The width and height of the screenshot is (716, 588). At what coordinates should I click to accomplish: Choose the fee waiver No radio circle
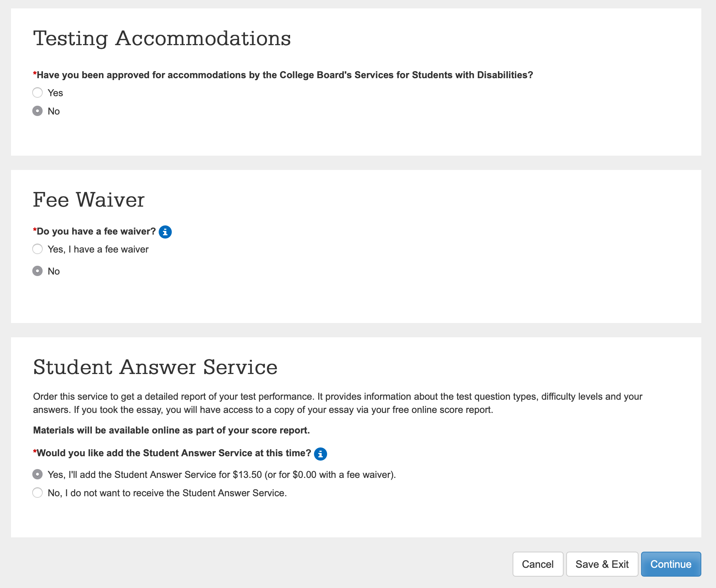click(x=37, y=271)
